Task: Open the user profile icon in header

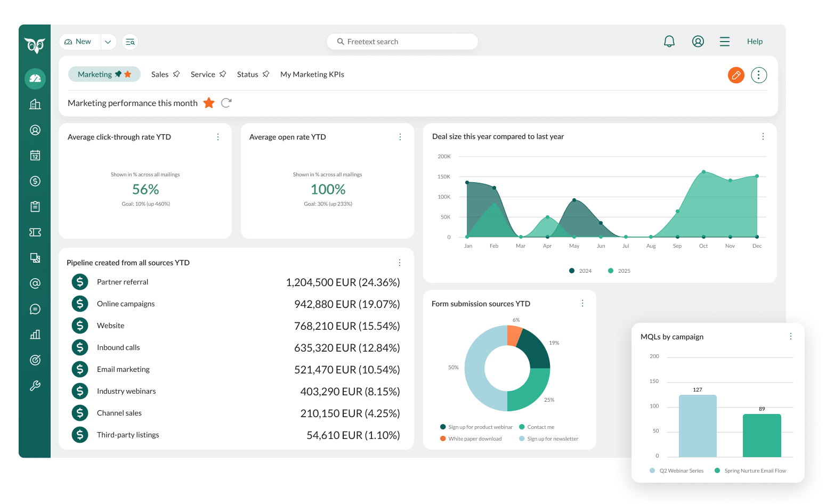Action: [x=698, y=42]
